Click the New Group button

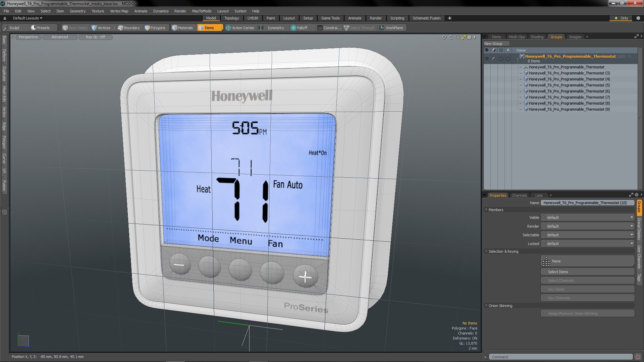[496, 44]
